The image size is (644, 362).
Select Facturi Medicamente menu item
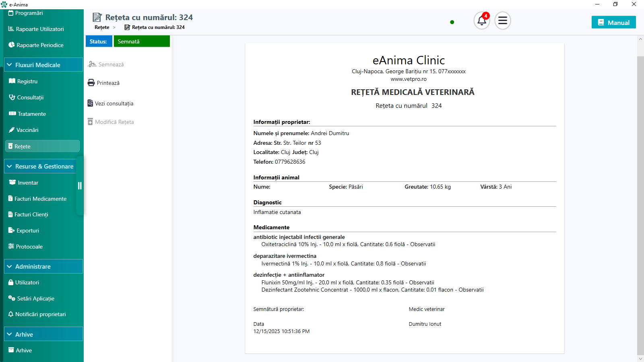(40, 199)
